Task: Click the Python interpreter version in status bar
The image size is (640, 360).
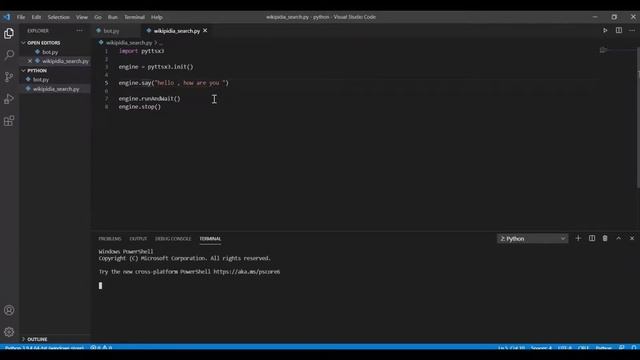Action: click(x=44, y=348)
